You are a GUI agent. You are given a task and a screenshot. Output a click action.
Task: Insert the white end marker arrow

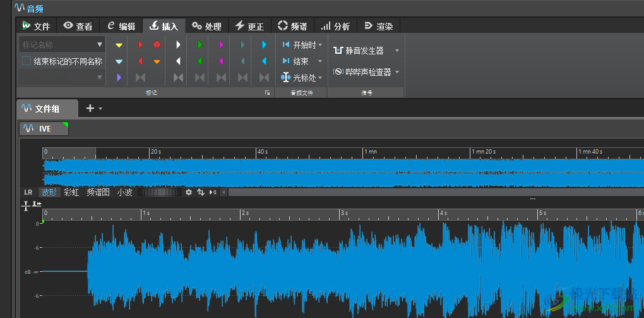(x=178, y=61)
